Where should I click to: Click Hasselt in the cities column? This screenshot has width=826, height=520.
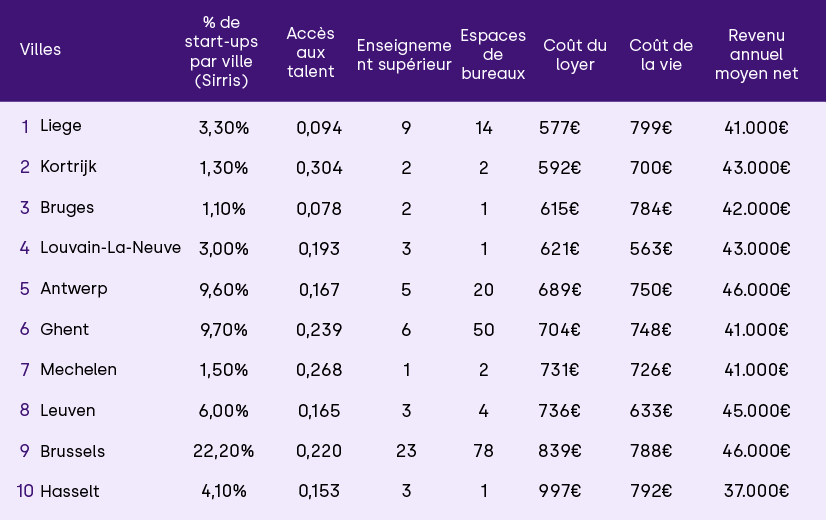[70, 491]
